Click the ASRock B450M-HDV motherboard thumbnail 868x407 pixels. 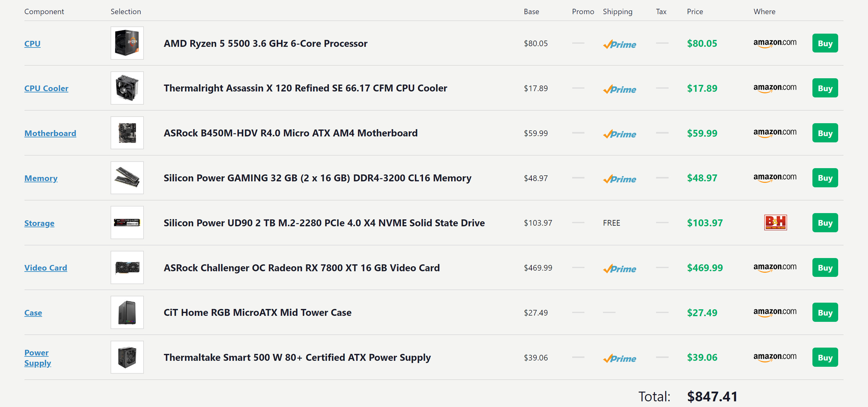127,133
